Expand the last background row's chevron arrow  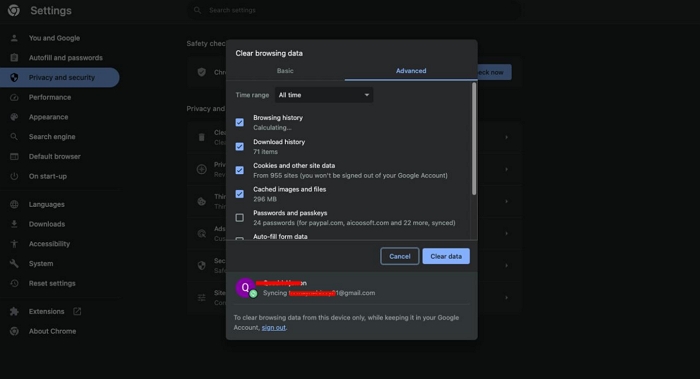point(506,297)
